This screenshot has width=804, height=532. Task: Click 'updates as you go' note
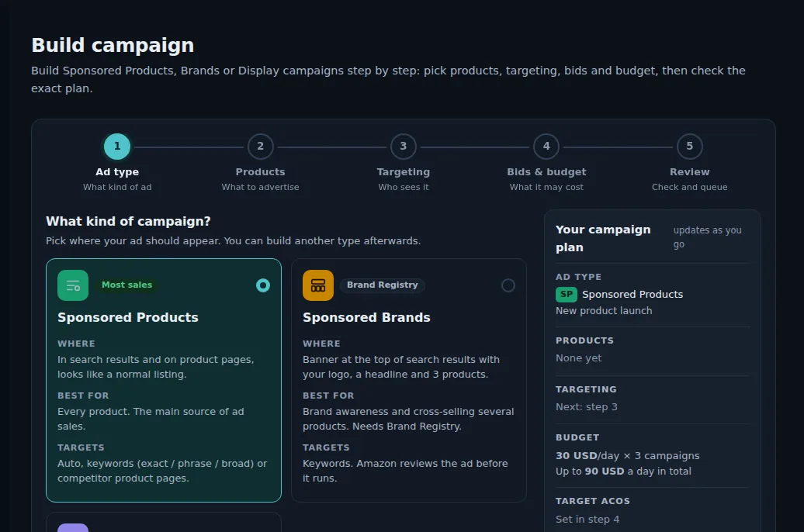(x=707, y=237)
